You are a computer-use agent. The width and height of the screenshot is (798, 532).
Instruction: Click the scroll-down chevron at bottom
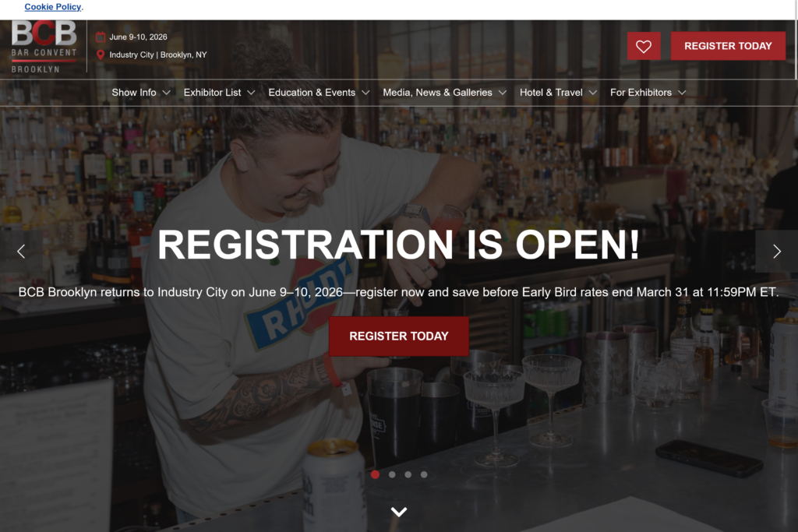(399, 512)
